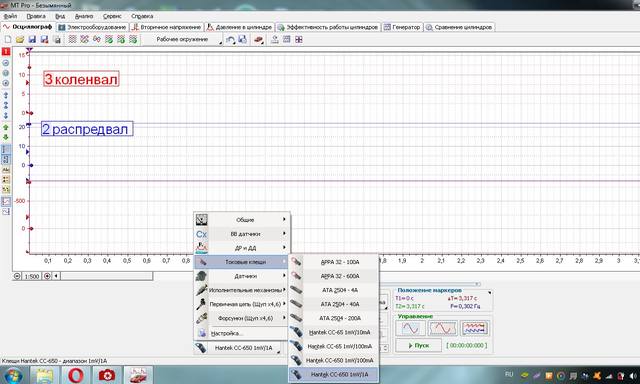640x384 pixels.
Task: Open the Файл menu
Action: pos(10,16)
